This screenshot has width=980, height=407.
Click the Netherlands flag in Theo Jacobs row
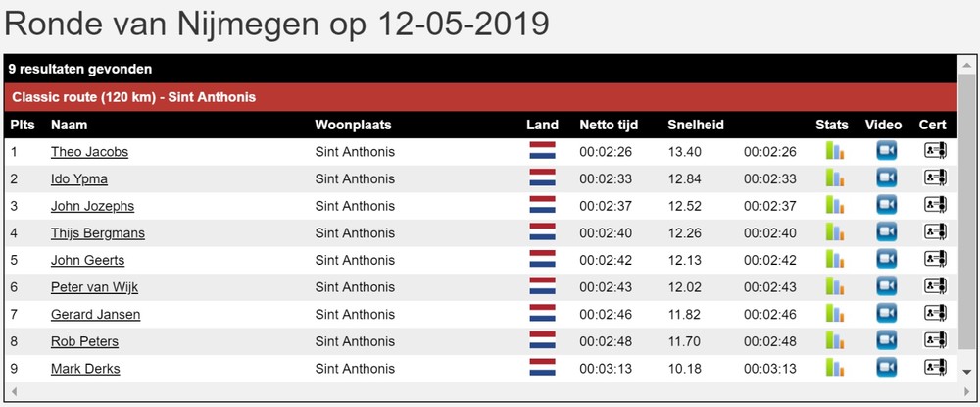542,151
